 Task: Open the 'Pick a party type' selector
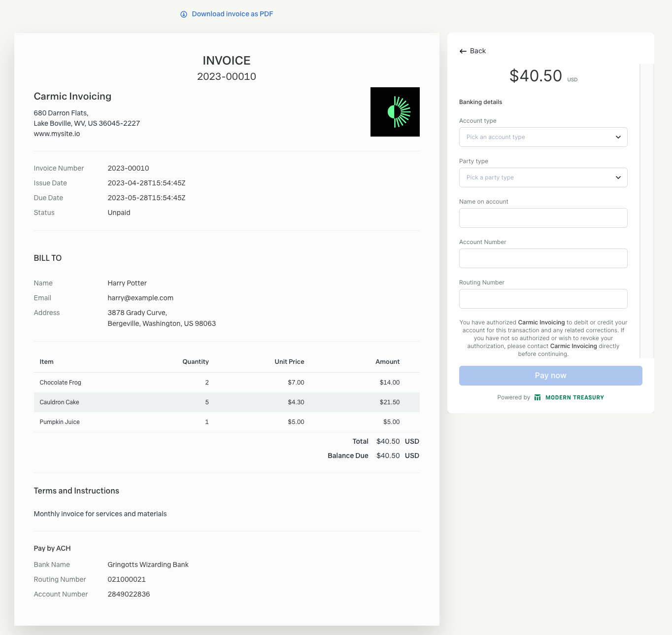(x=543, y=177)
